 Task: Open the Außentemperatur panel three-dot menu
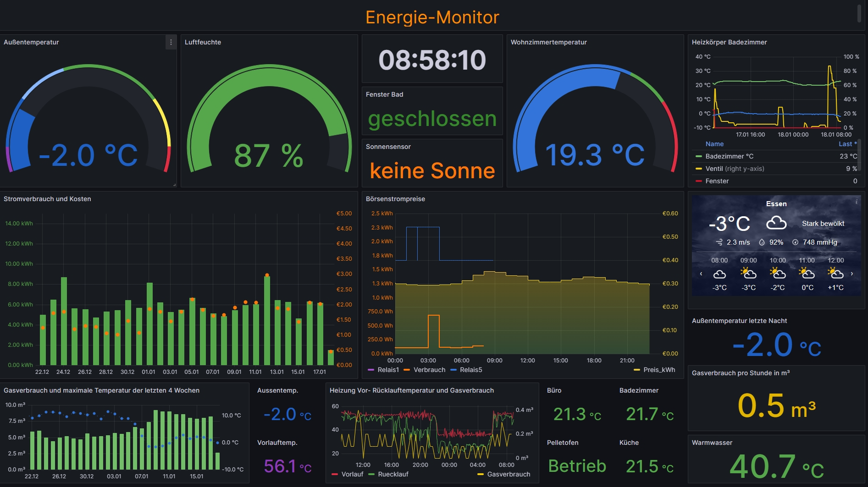(x=171, y=42)
